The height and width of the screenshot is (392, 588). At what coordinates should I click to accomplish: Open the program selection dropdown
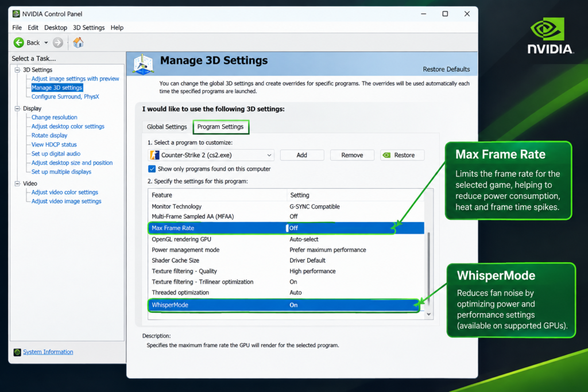click(211, 155)
